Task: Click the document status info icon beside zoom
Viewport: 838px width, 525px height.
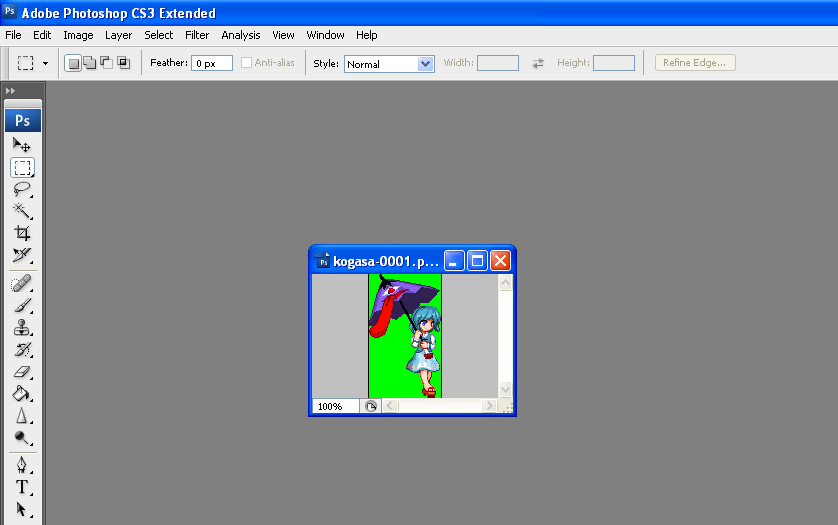Action: click(370, 406)
